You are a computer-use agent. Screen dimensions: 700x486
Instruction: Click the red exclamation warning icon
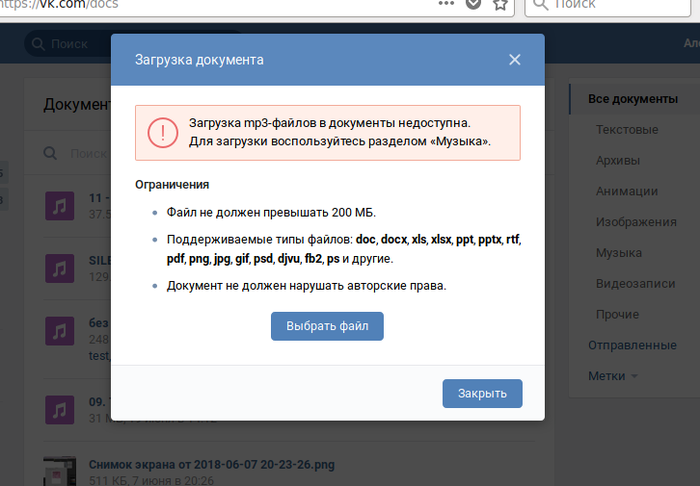point(162,133)
